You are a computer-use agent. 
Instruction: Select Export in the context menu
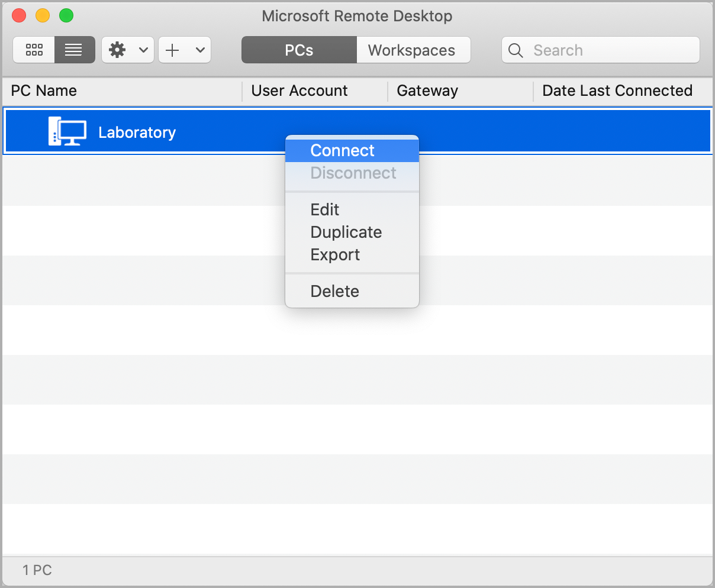coord(335,254)
